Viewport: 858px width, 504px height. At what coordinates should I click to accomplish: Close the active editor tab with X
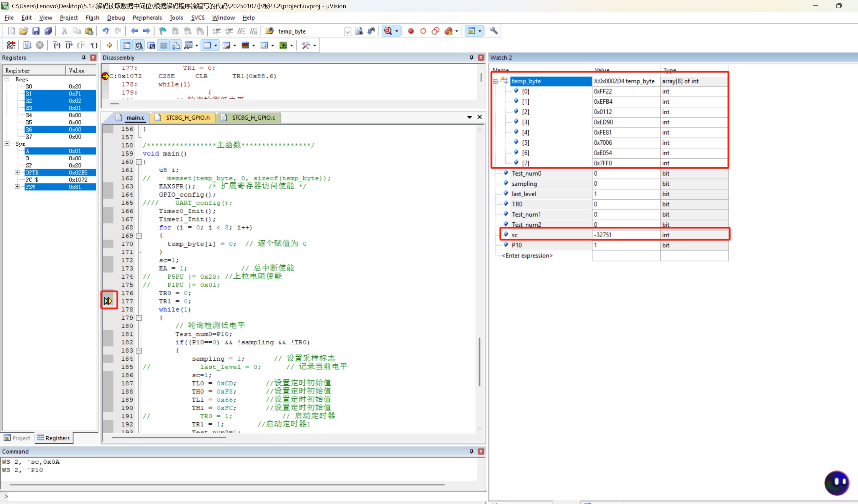tap(479, 117)
